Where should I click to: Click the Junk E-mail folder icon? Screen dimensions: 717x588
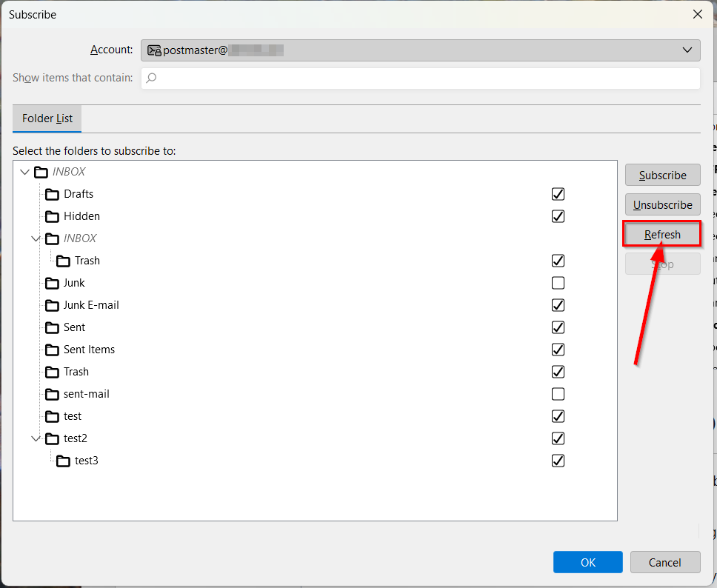click(x=52, y=305)
